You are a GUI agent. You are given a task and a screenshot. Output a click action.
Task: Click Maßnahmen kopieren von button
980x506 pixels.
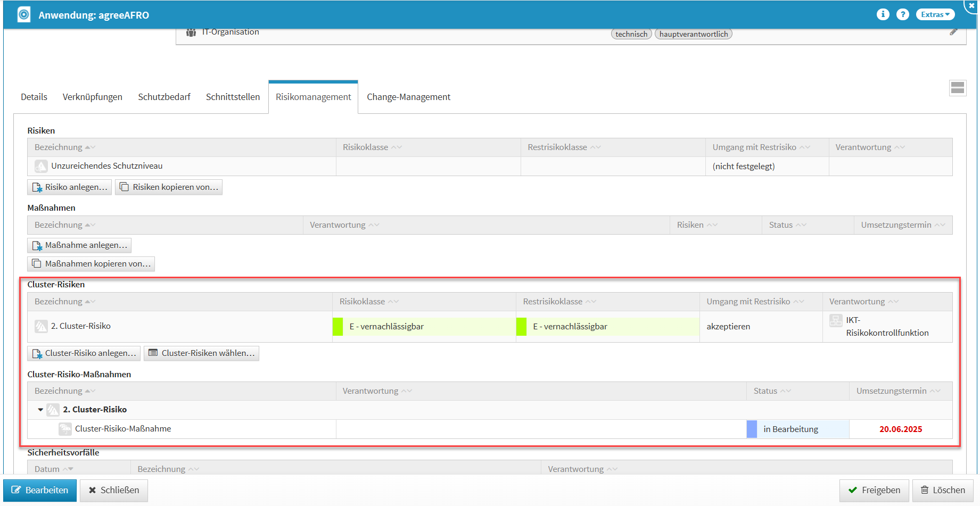pyautogui.click(x=91, y=264)
